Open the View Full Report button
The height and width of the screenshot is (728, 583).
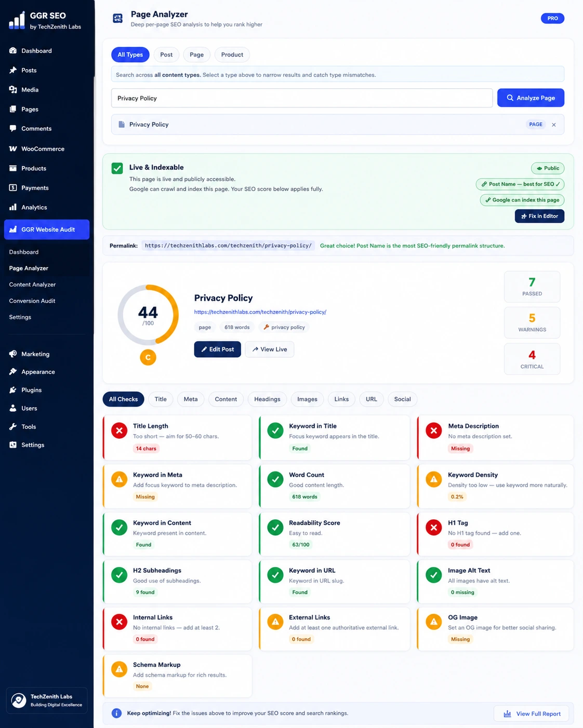tap(532, 714)
